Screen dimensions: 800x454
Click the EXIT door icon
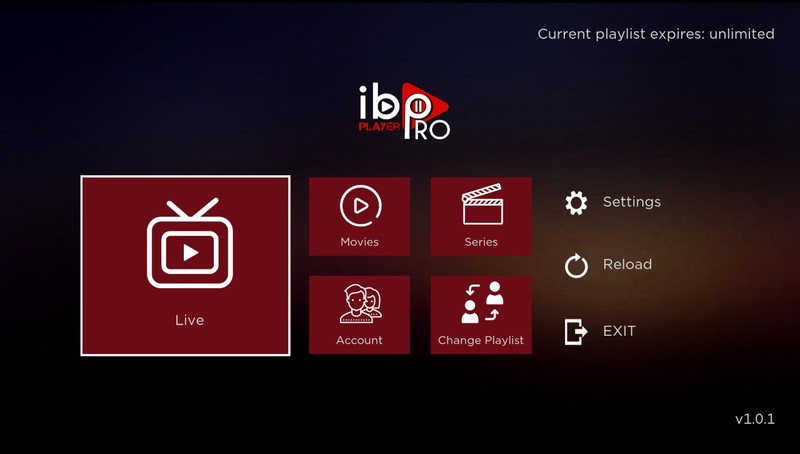(576, 331)
